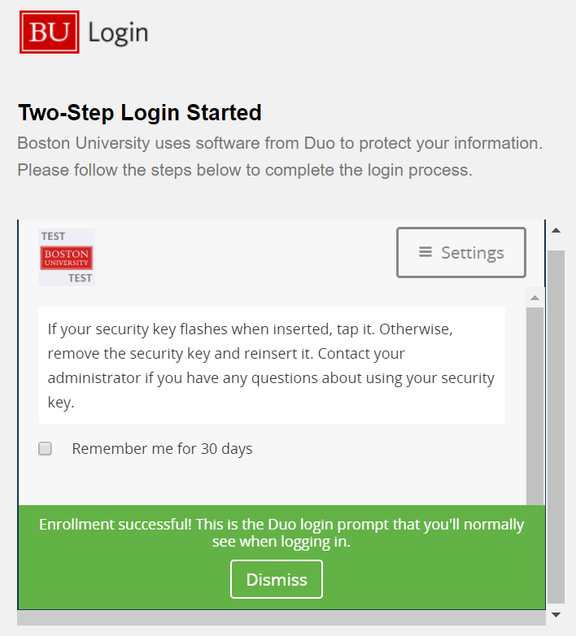
Task: Click the inner Duo frame scrollbar thumb
Action: (535, 406)
